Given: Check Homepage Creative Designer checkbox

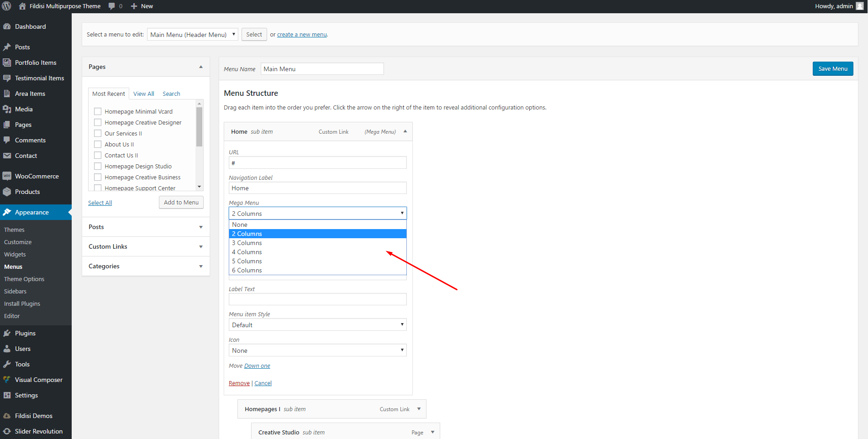Looking at the screenshot, I should pyautogui.click(x=98, y=122).
